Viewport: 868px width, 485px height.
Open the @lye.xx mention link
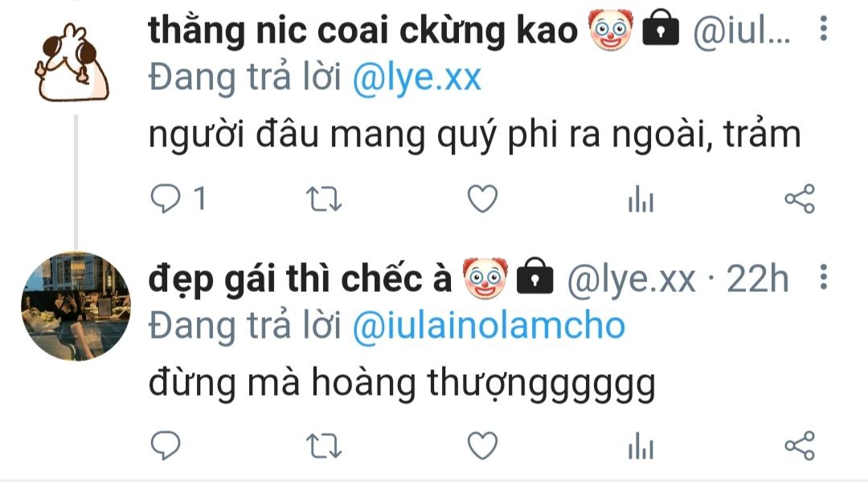coord(417,77)
